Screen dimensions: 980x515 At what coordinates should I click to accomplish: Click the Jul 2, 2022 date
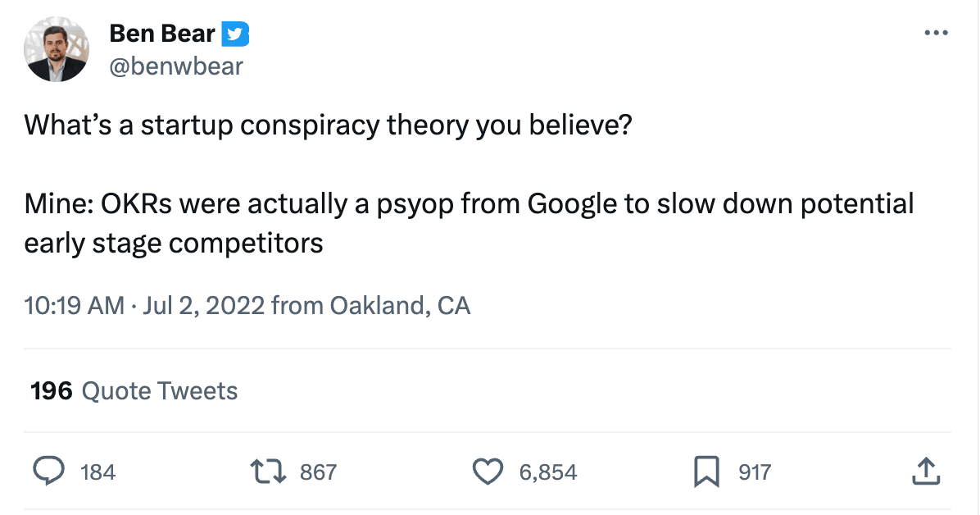click(x=204, y=305)
